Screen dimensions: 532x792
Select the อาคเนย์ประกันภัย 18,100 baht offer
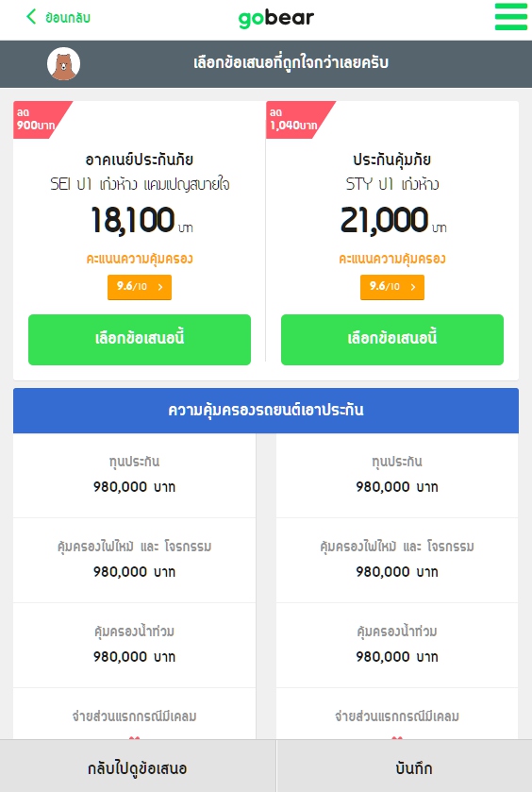(x=140, y=340)
